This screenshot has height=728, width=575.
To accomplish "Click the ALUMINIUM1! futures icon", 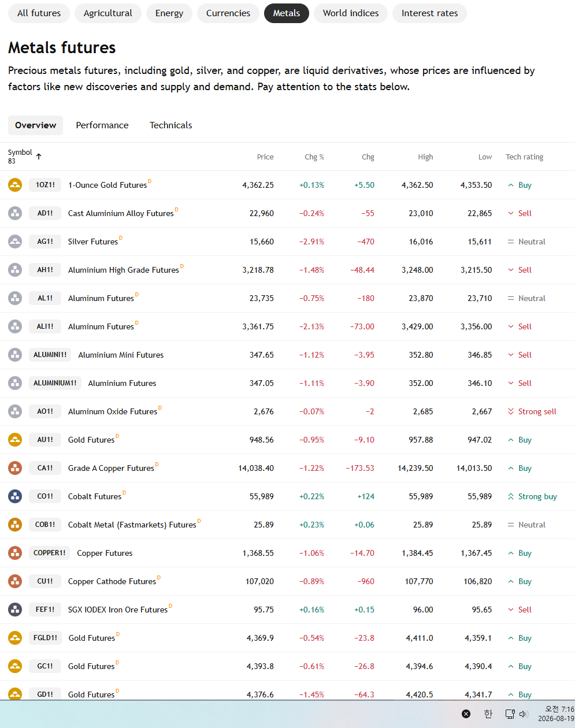I will pos(15,383).
